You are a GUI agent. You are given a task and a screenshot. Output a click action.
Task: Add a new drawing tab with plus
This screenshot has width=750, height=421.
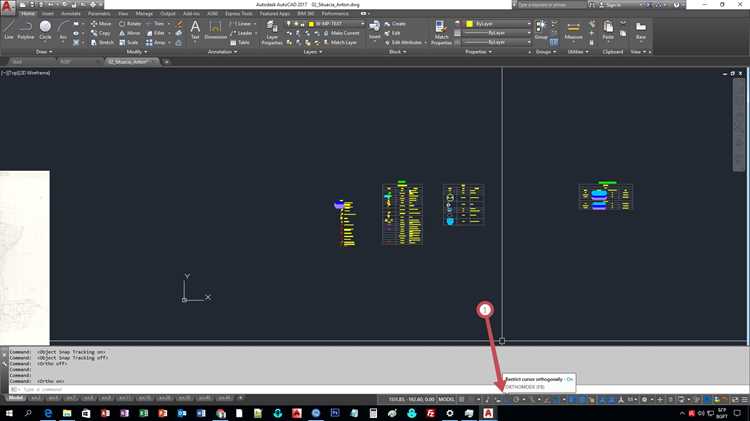click(166, 62)
